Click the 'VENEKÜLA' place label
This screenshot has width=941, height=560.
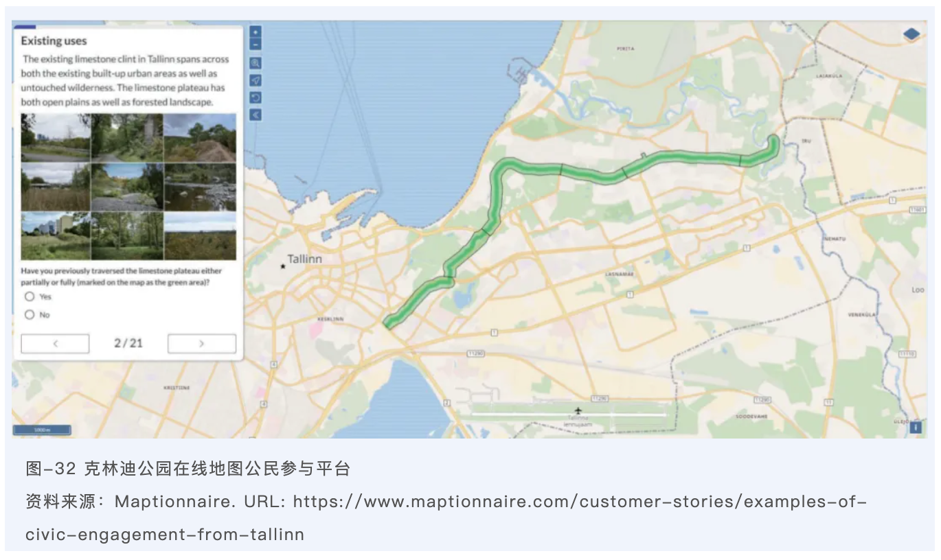tap(861, 315)
